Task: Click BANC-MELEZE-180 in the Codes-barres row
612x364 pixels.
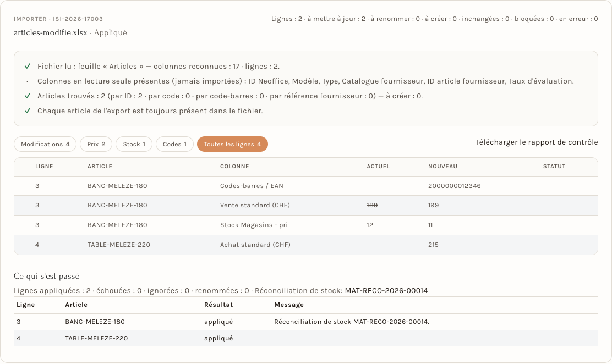Action: [117, 186]
